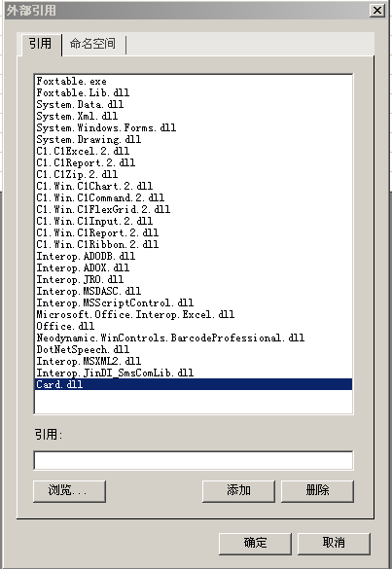Close the 外部引用 dialog

[x=377, y=10]
